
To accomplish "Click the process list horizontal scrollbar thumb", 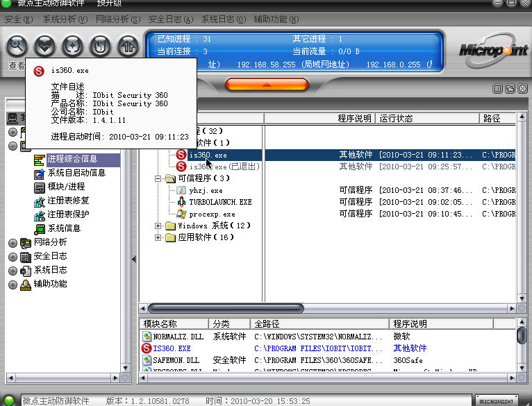I will [x=226, y=308].
